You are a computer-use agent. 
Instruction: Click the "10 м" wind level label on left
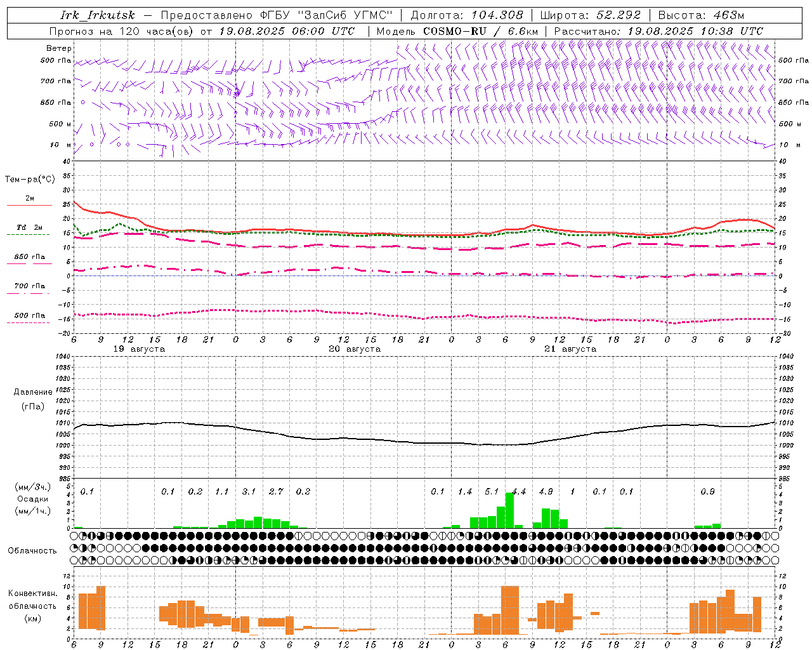click(x=61, y=145)
